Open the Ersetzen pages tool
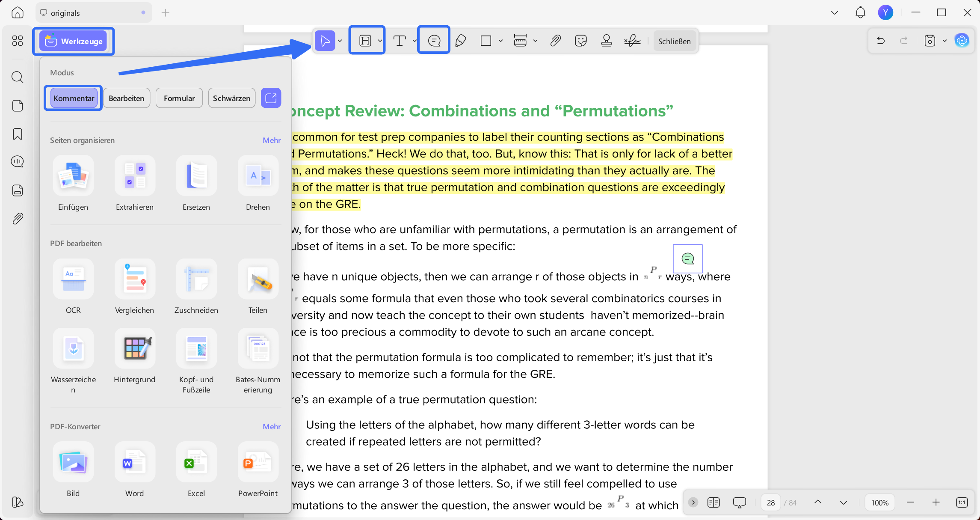Image resolution: width=980 pixels, height=520 pixels. [x=196, y=184]
